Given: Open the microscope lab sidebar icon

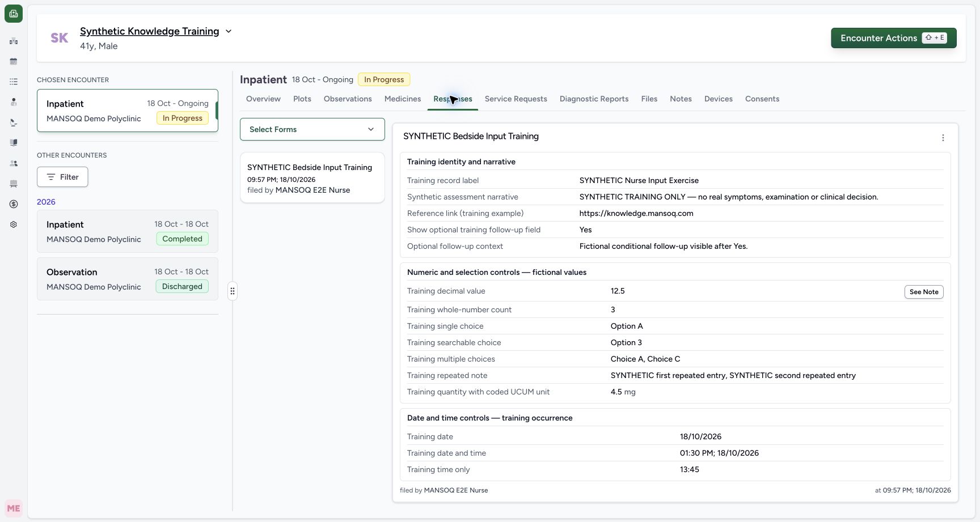Looking at the screenshot, I should click(x=14, y=122).
